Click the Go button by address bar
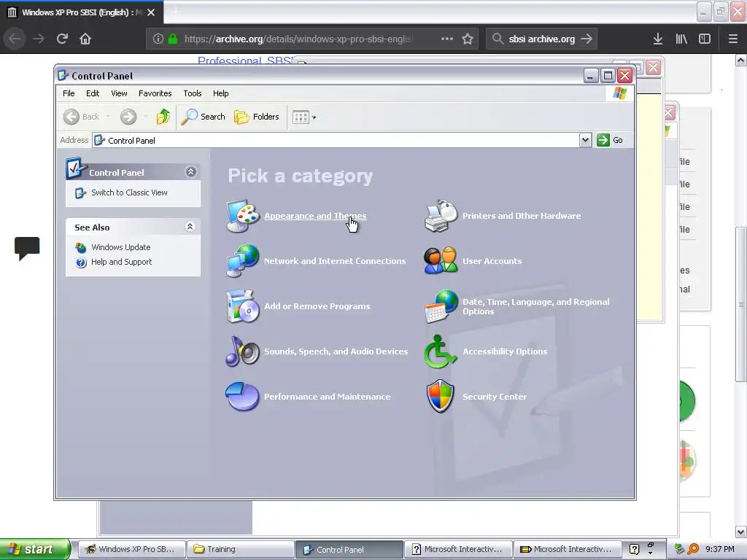 pos(611,140)
